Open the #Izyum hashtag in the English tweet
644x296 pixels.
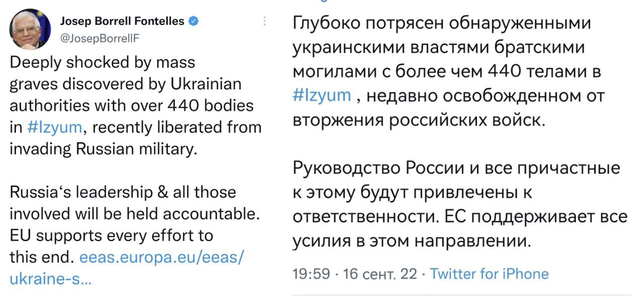tap(53, 127)
